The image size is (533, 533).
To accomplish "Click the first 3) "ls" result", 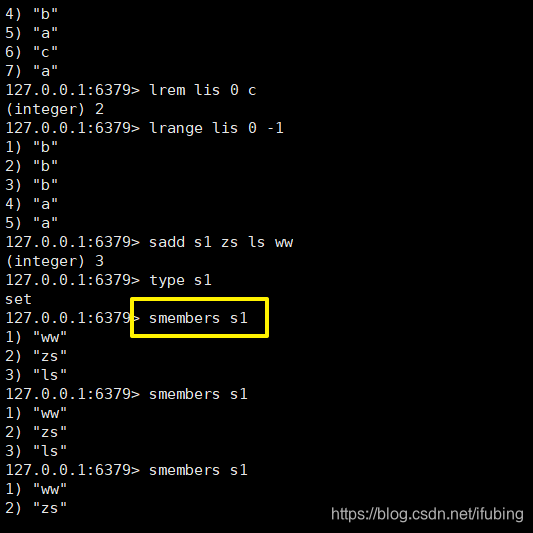I will click(x=36, y=375).
